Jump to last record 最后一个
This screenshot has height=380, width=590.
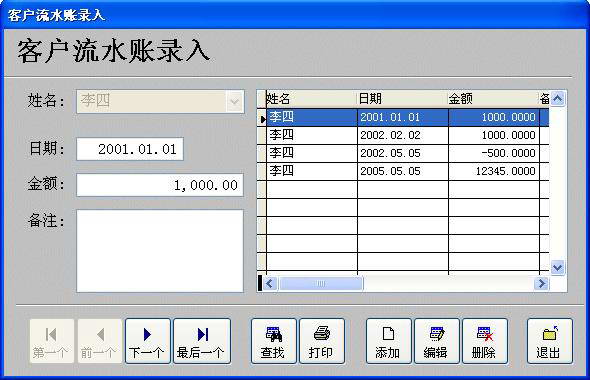pyautogui.click(x=202, y=341)
